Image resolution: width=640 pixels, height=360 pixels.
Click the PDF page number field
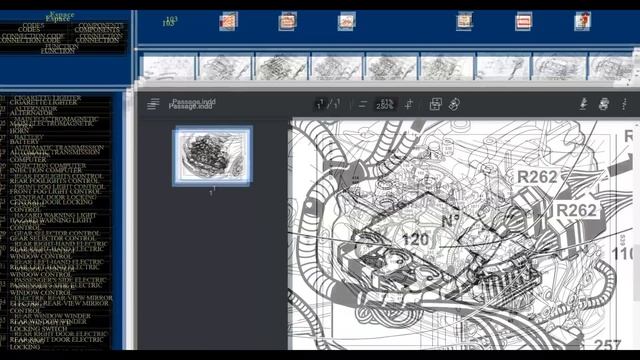(x=320, y=104)
